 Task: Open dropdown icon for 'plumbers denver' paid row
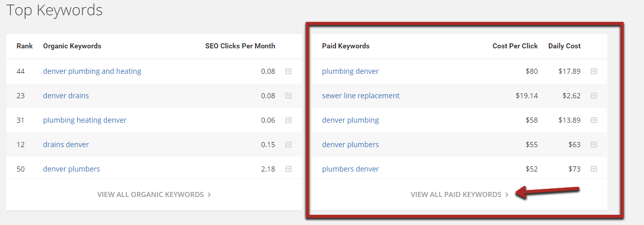pos(594,169)
